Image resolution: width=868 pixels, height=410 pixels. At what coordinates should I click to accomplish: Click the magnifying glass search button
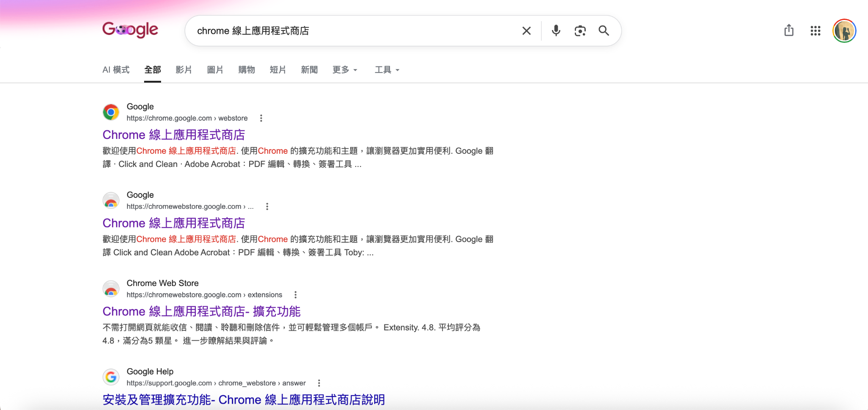point(604,30)
